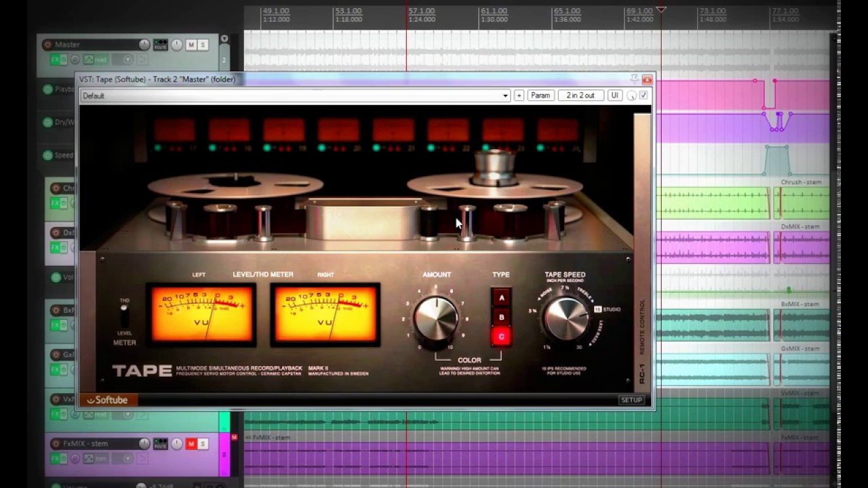Screen dimensions: 868x488
Task: Open Master track input dropdown arrow
Action: [x=127, y=60]
